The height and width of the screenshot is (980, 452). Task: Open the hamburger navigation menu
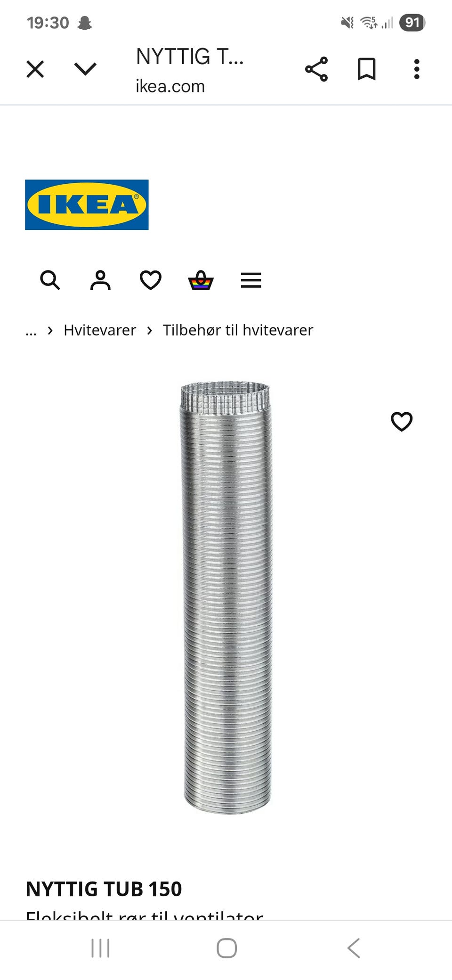pos(251,280)
